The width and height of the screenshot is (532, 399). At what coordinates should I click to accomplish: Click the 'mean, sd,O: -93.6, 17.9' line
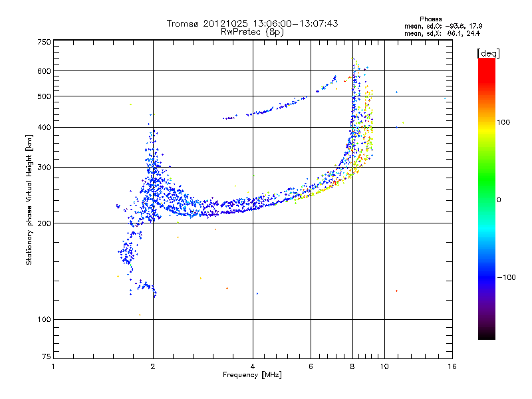point(443,26)
